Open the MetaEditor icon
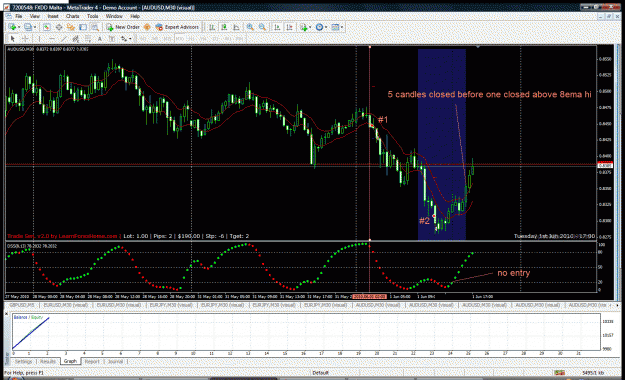625x380 pixels. pyautogui.click(x=147, y=27)
